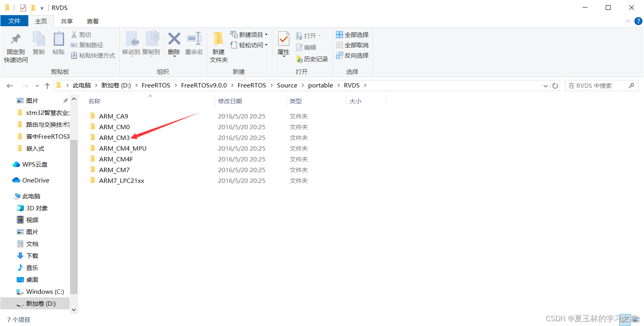Click the Search RVDS input field

[x=596, y=85]
